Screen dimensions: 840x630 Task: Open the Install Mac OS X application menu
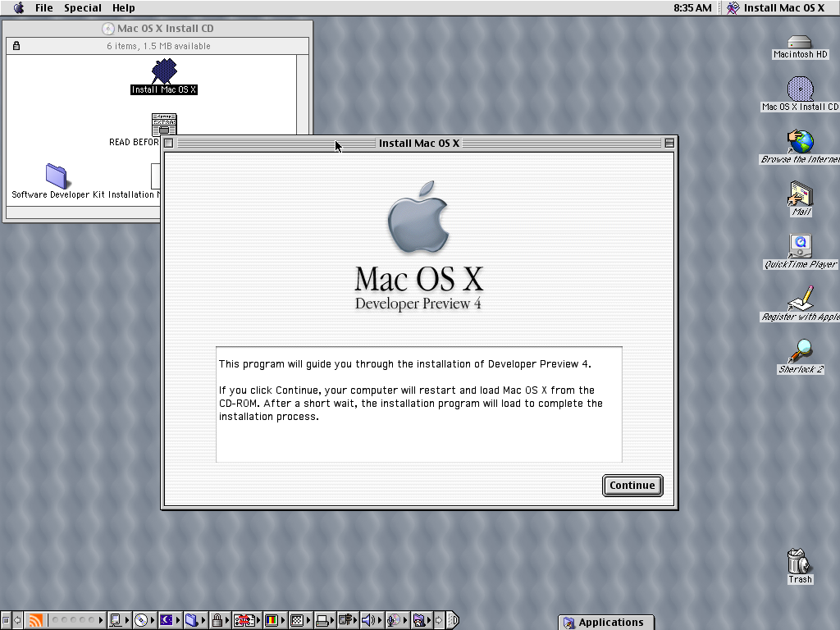click(x=777, y=7)
